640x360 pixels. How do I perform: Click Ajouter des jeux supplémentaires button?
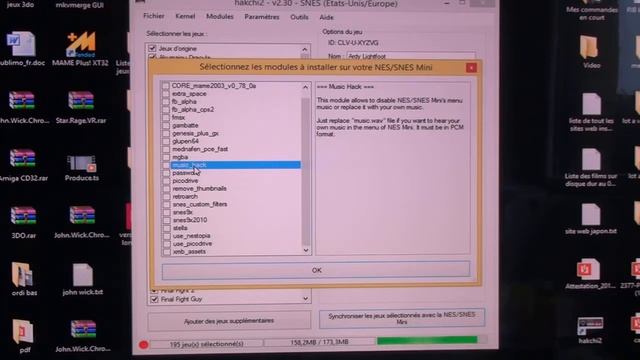point(229,321)
